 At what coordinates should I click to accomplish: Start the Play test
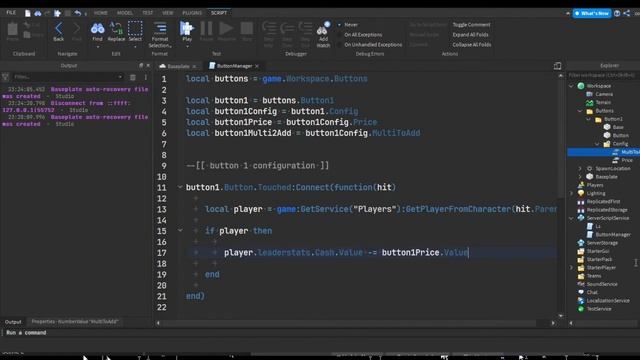click(187, 29)
